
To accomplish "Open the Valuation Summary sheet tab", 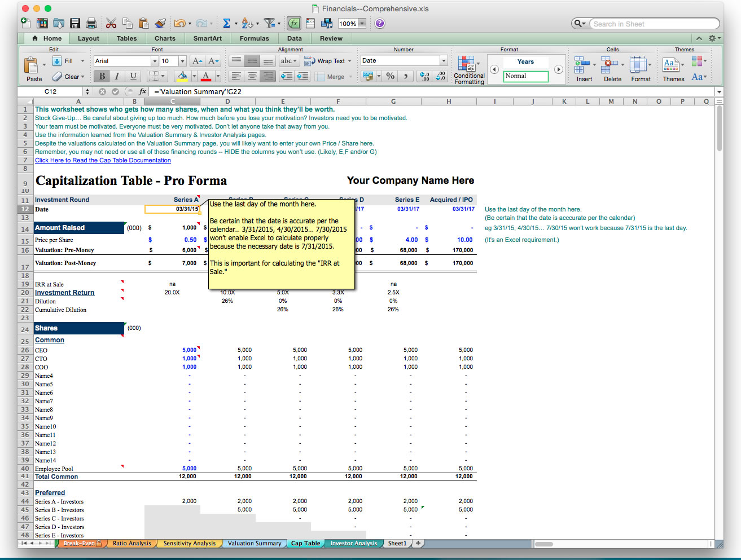I will 254,544.
